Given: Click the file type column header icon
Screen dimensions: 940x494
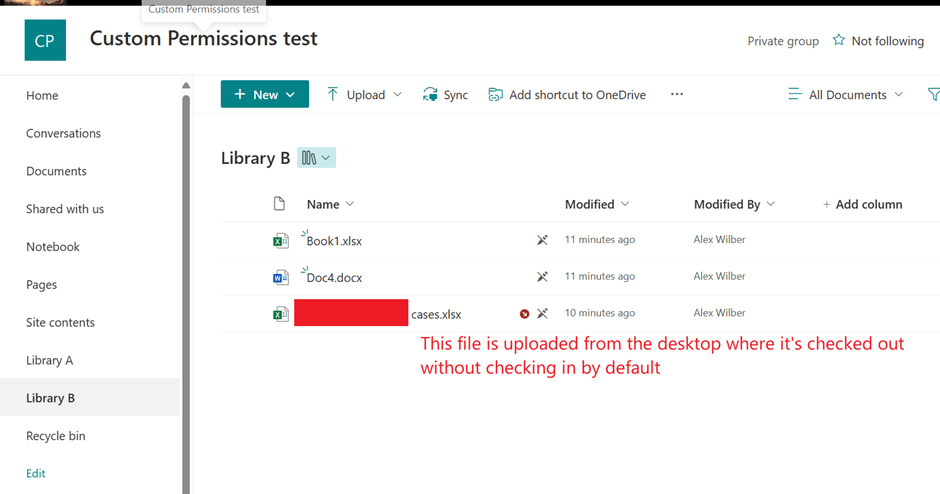Looking at the screenshot, I should click(279, 204).
